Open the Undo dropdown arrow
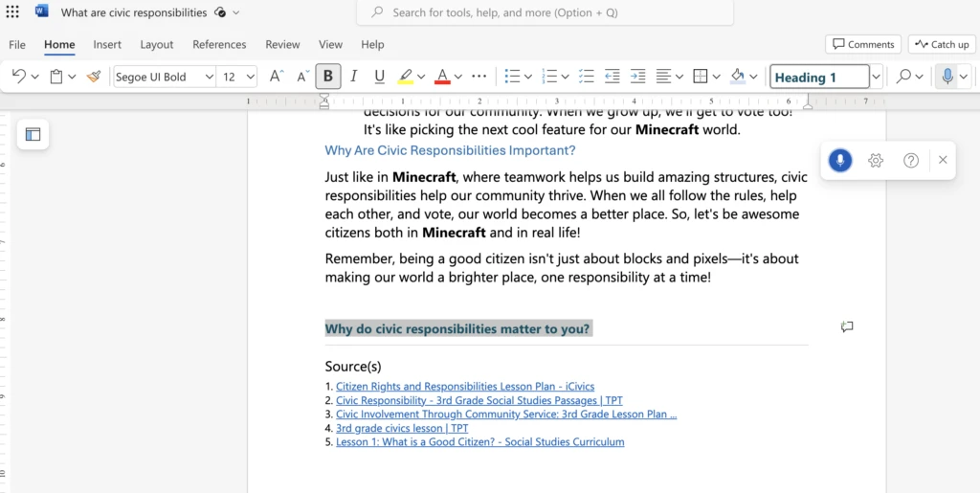980x493 pixels. pyautogui.click(x=35, y=77)
